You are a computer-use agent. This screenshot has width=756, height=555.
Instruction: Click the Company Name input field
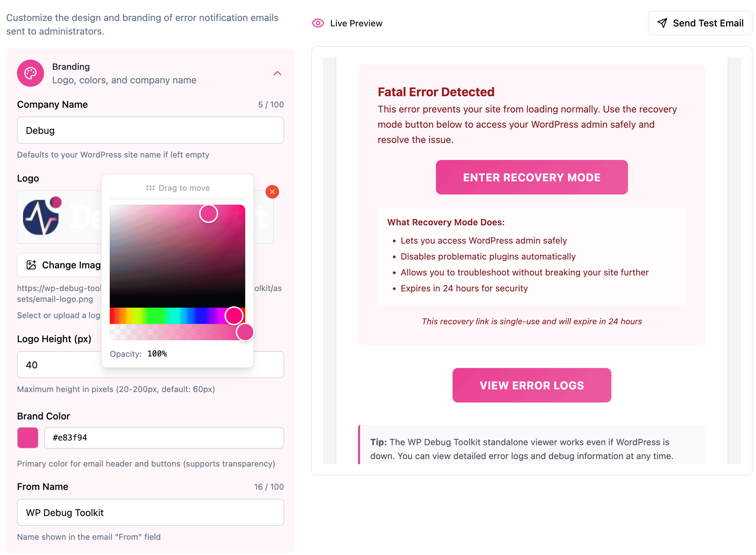coord(150,130)
